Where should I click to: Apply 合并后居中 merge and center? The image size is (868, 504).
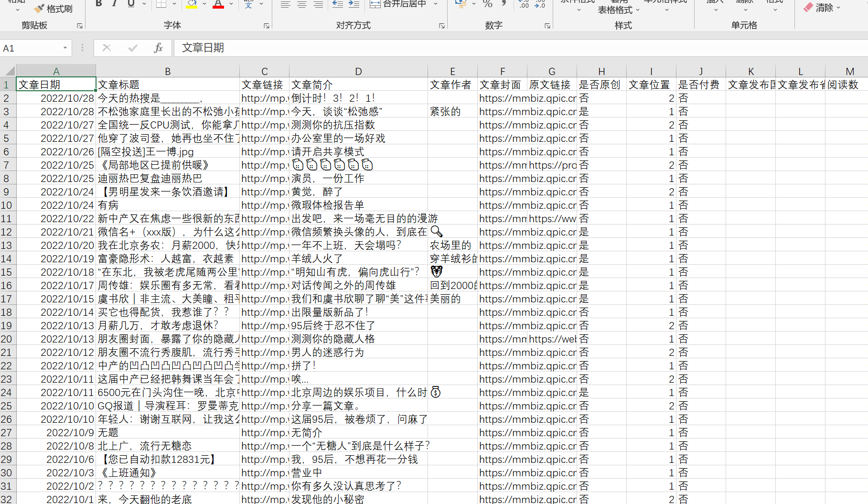click(399, 4)
